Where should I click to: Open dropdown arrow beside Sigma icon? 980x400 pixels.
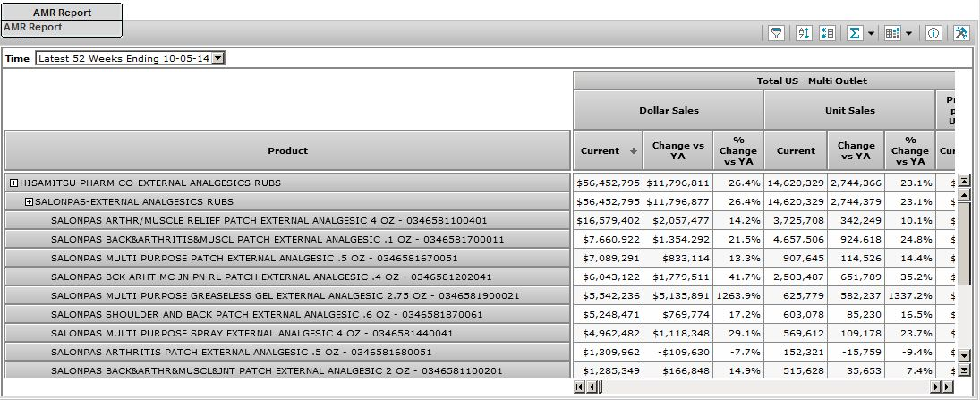[871, 33]
